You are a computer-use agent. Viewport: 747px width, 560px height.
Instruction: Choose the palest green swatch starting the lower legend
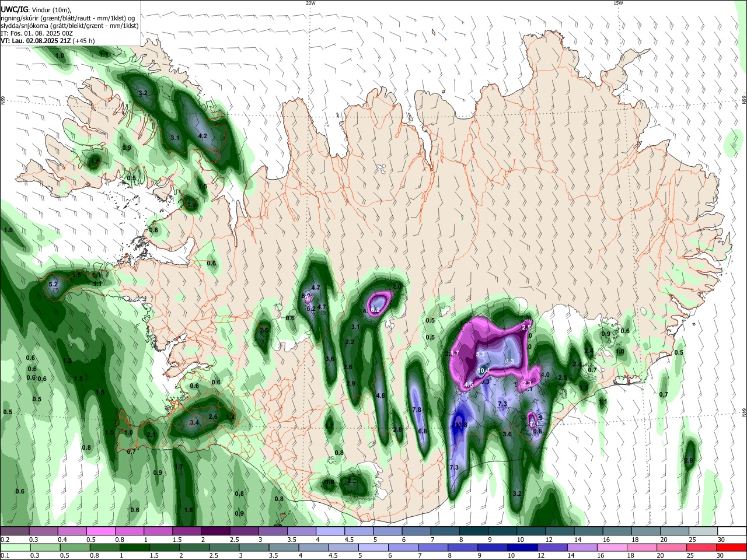pyautogui.click(x=16, y=547)
